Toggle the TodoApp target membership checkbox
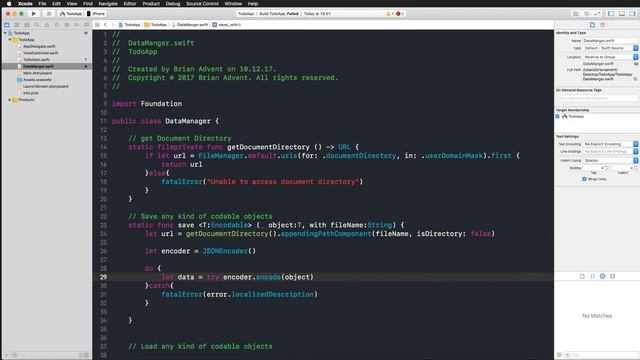This screenshot has height=360, width=640. [558, 116]
